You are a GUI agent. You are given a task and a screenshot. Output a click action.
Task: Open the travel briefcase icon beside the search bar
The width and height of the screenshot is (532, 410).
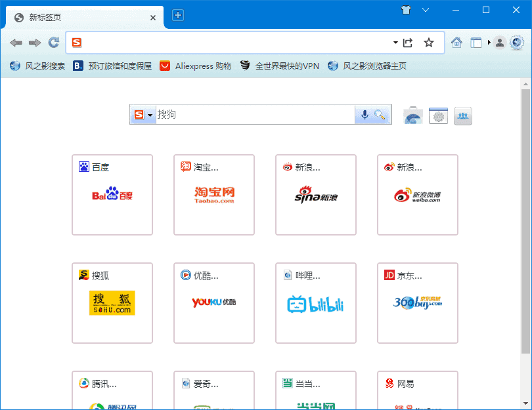tap(413, 115)
